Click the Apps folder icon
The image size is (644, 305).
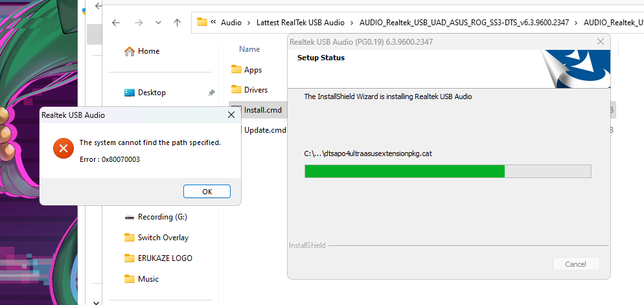click(x=236, y=69)
